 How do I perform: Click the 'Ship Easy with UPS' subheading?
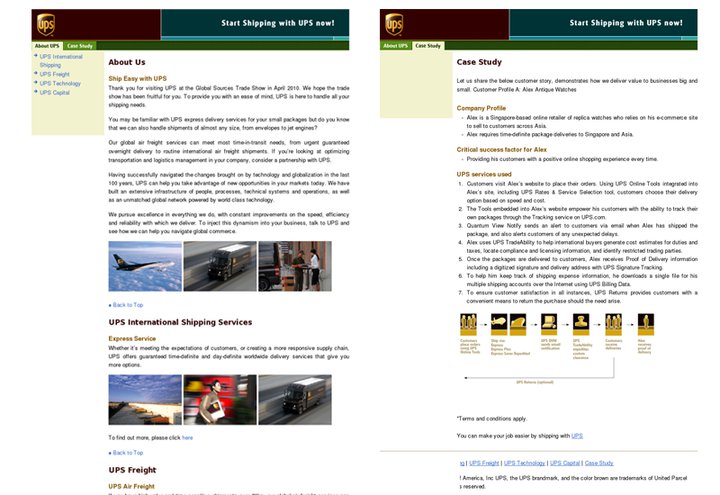point(137,79)
